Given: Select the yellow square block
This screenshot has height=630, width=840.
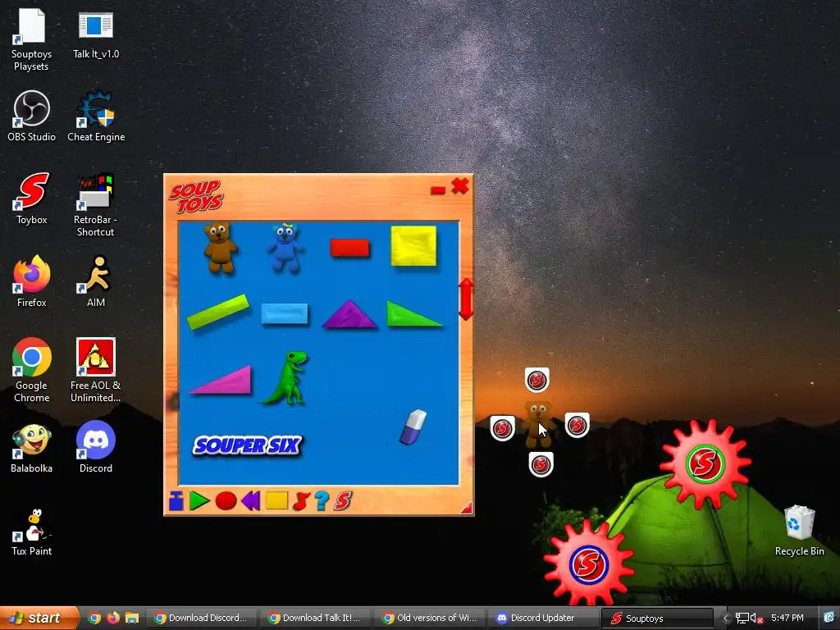Looking at the screenshot, I should tap(413, 246).
